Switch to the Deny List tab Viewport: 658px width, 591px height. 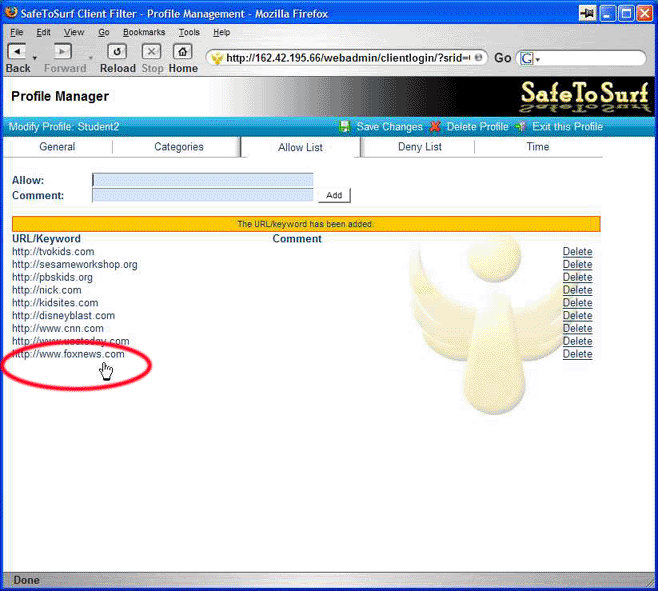tap(419, 147)
